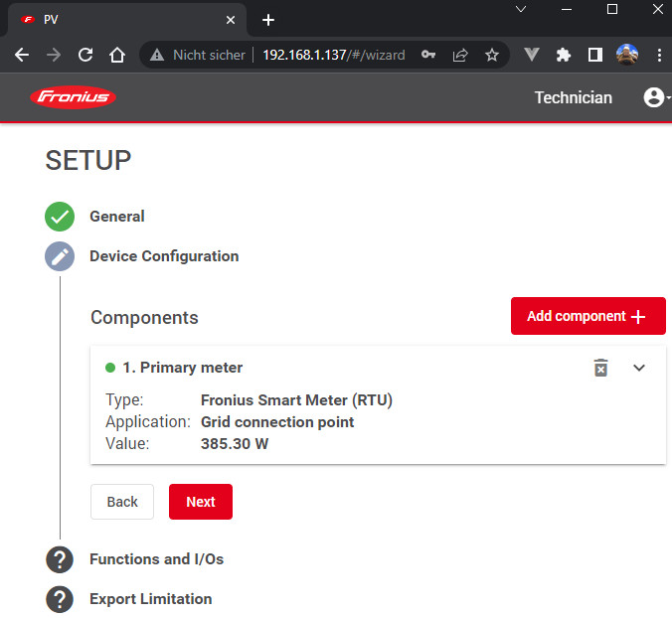Open the browser extensions puzzle icon
The width and height of the screenshot is (672, 618).
(564, 55)
